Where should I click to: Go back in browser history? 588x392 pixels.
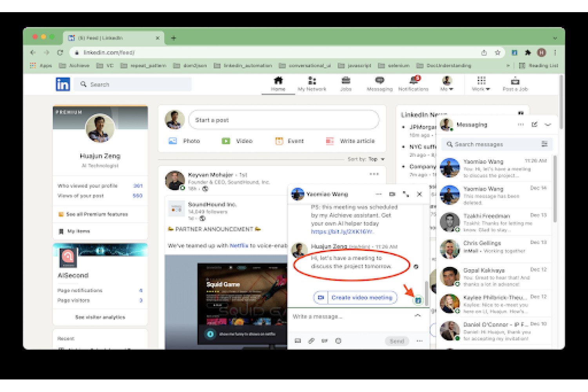33,53
